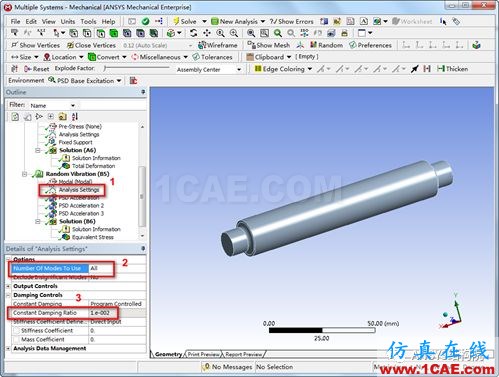Select PSD Acceleration 2 in the tree

pyautogui.click(x=81, y=205)
